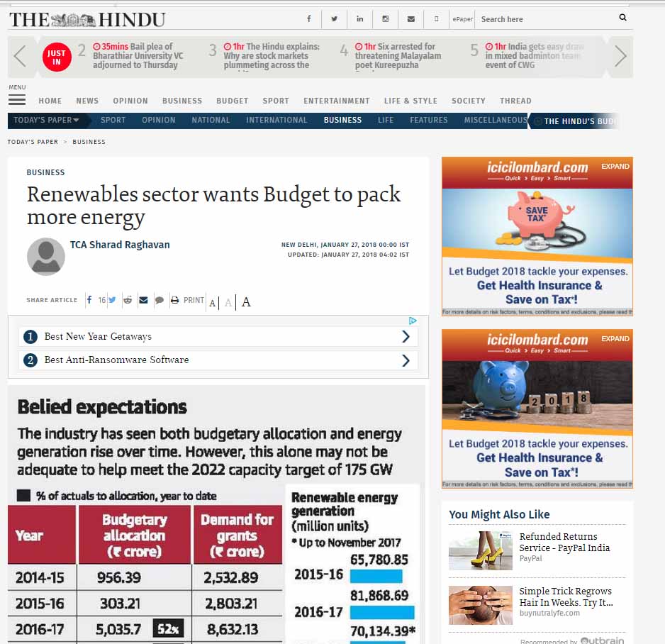
Task: Open yellow heels PayPal thumbnail
Action: tap(481, 550)
